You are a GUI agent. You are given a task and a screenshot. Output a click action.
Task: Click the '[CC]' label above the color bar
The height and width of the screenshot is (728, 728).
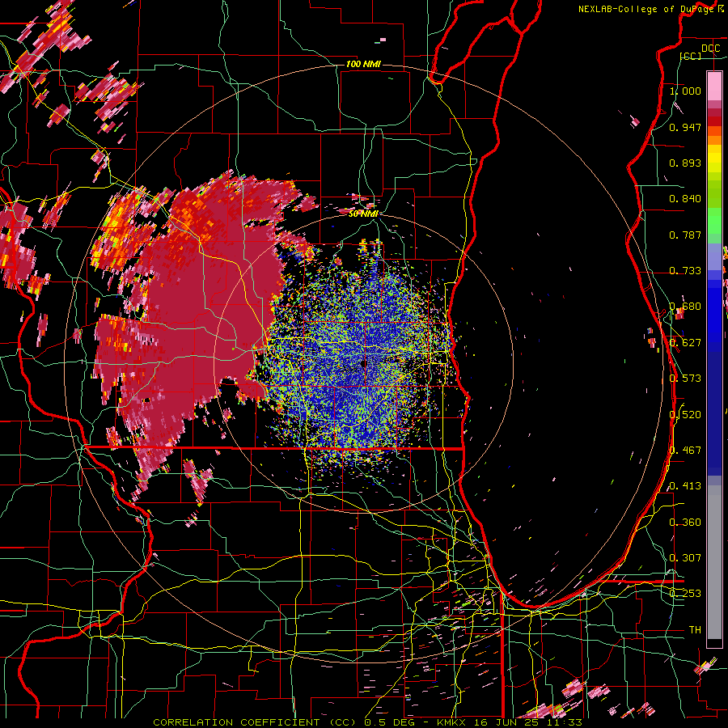(x=691, y=56)
